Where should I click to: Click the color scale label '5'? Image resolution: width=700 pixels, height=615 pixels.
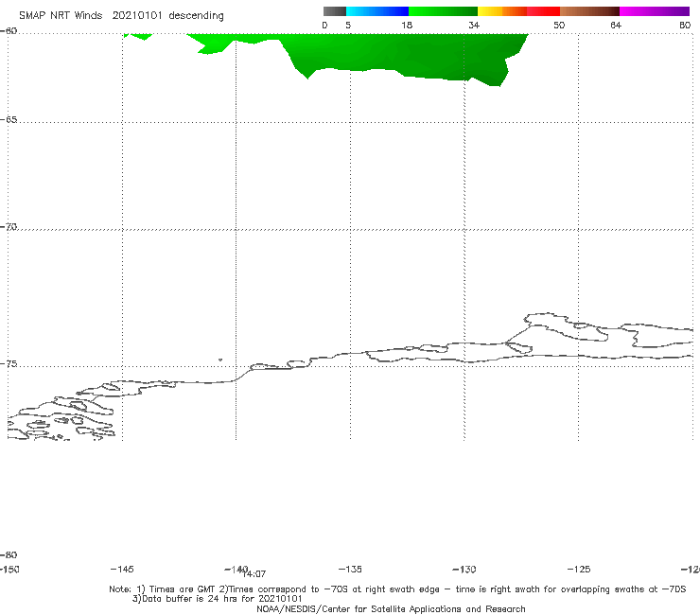pyautogui.click(x=348, y=26)
